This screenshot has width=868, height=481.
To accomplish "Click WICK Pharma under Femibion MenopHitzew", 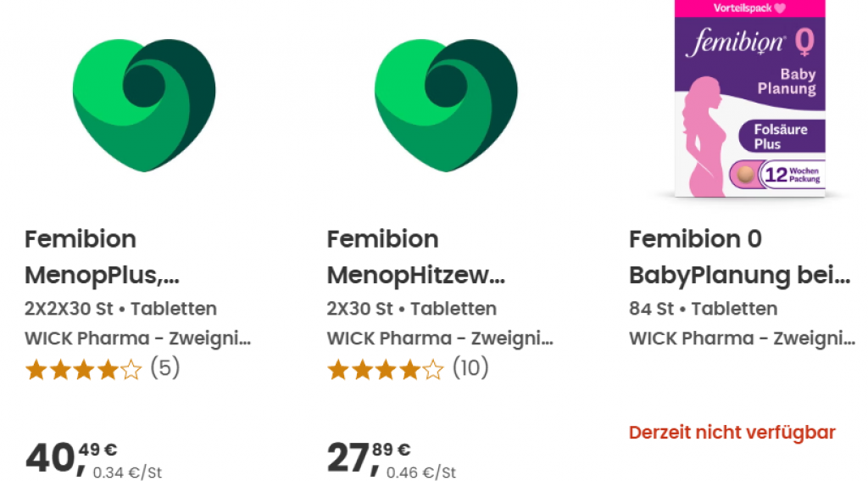I will point(440,338).
